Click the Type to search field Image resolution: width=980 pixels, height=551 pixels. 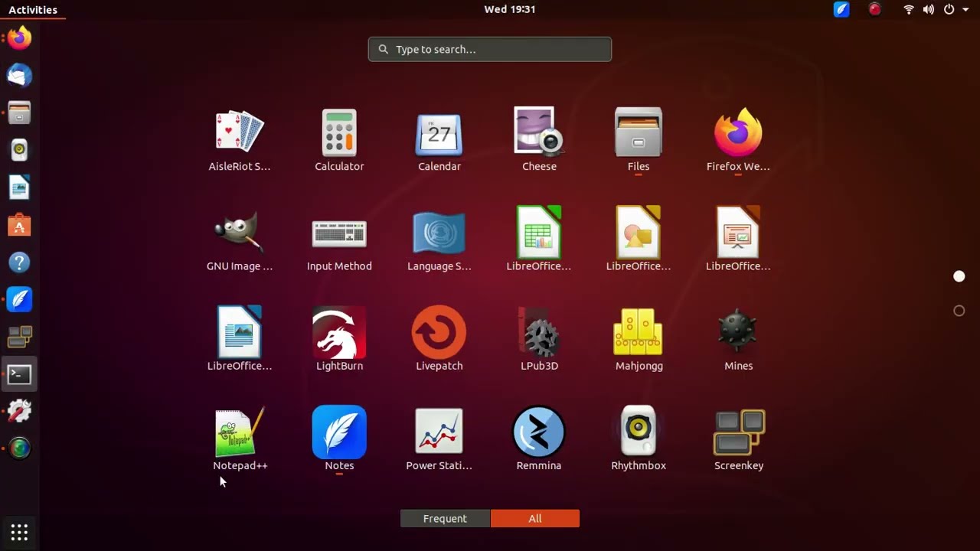click(489, 49)
